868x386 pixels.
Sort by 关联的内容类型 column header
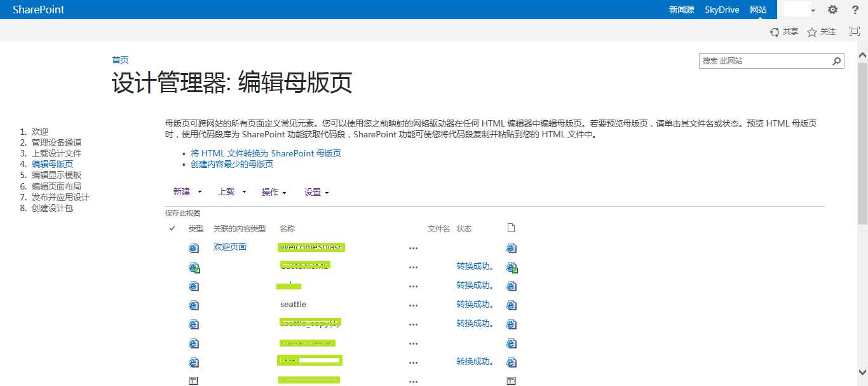pyautogui.click(x=240, y=228)
